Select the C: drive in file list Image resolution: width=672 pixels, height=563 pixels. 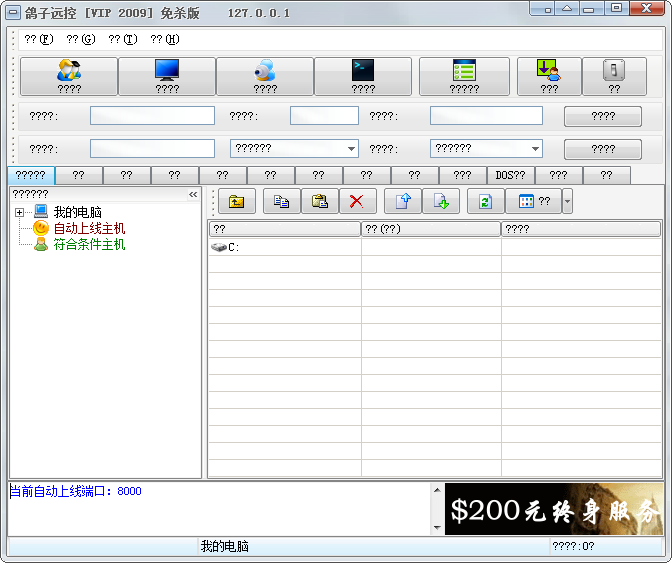tap(232, 247)
